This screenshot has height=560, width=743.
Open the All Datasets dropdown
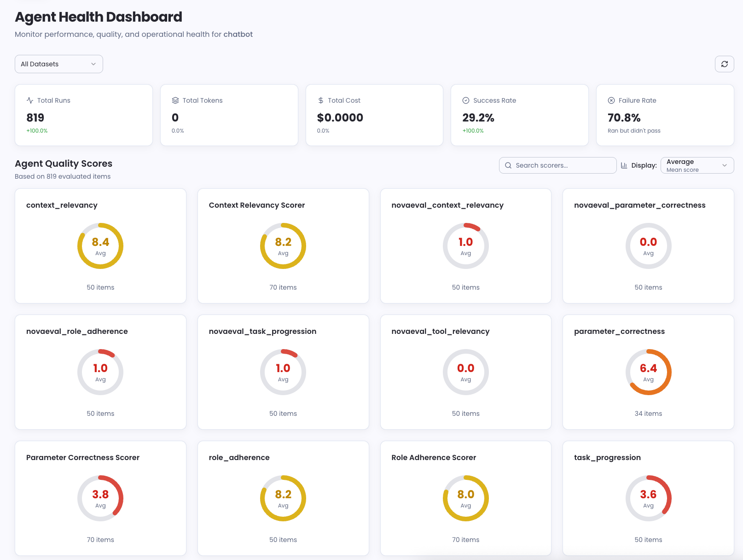tap(58, 64)
